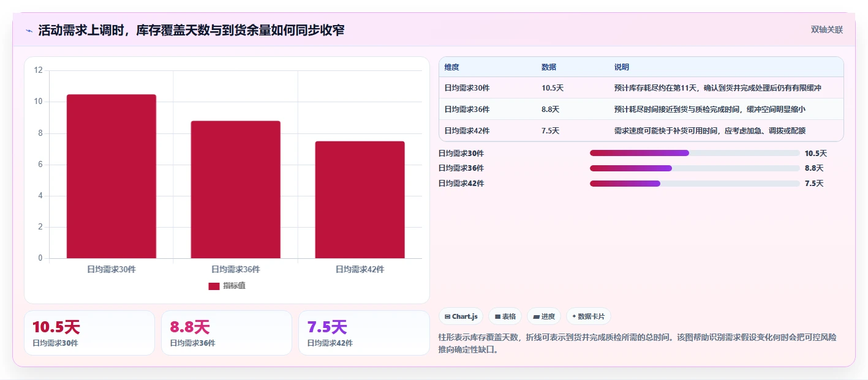
Task: Click the chart bar for 日均需求36件
Action: [x=236, y=190]
